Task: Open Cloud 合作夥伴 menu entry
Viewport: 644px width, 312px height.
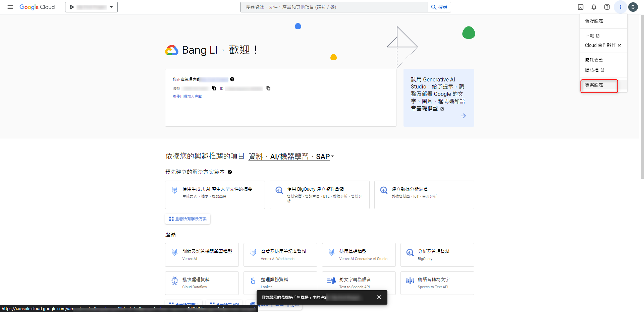Action: pyautogui.click(x=603, y=45)
